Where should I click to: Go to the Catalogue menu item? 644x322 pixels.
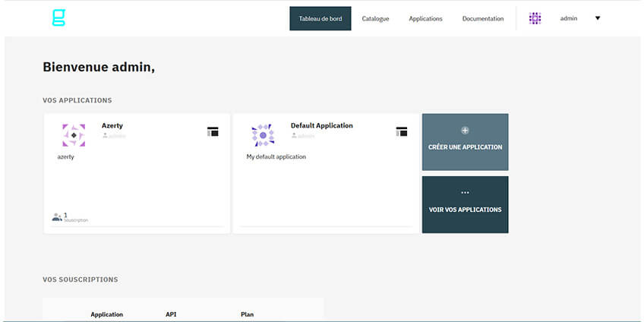[375, 18]
